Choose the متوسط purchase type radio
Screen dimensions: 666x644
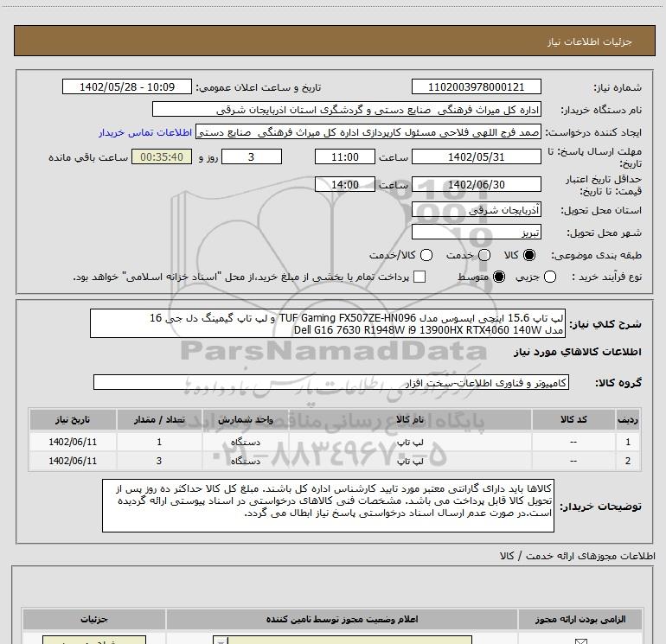[x=499, y=277]
